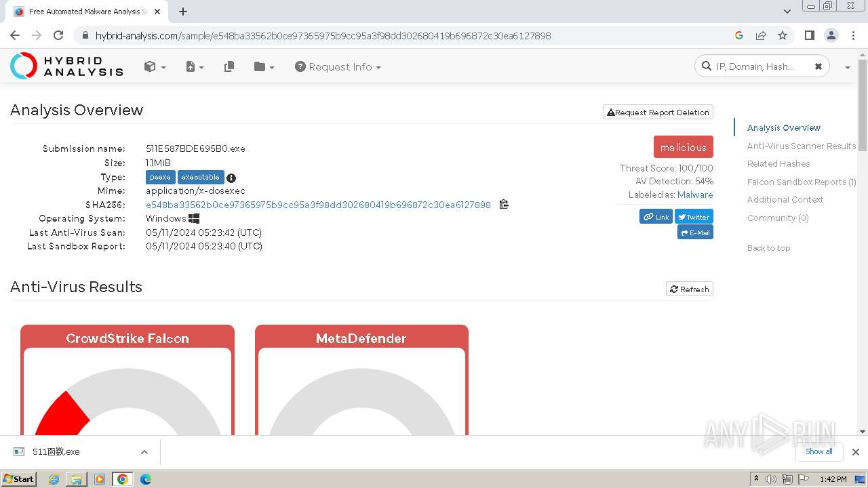Image resolution: width=868 pixels, height=488 pixels.
Task: Launch Microsoft Edge from taskbar
Action: pos(146,479)
